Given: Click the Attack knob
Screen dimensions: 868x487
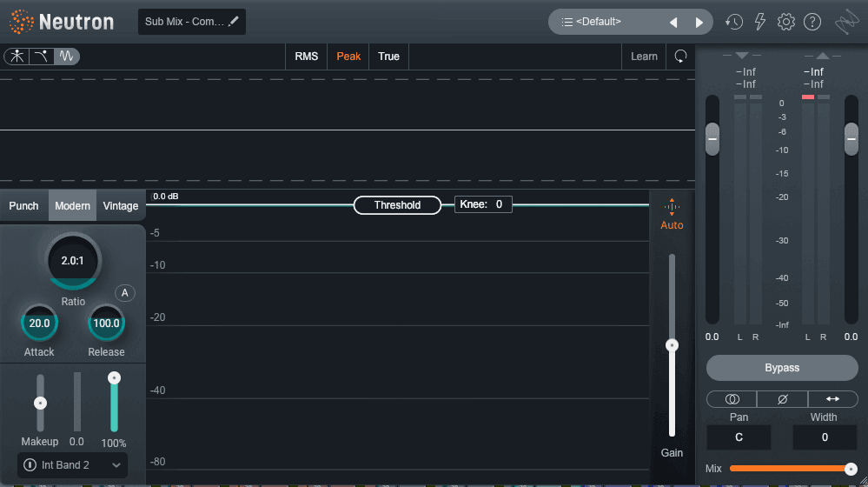Looking at the screenshot, I should pos(39,324).
